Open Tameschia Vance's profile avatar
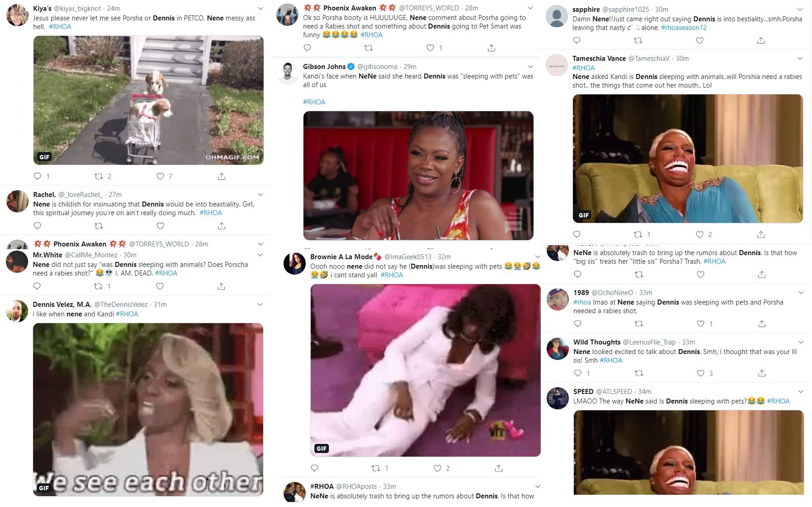This screenshot has width=812, height=507. (557, 65)
